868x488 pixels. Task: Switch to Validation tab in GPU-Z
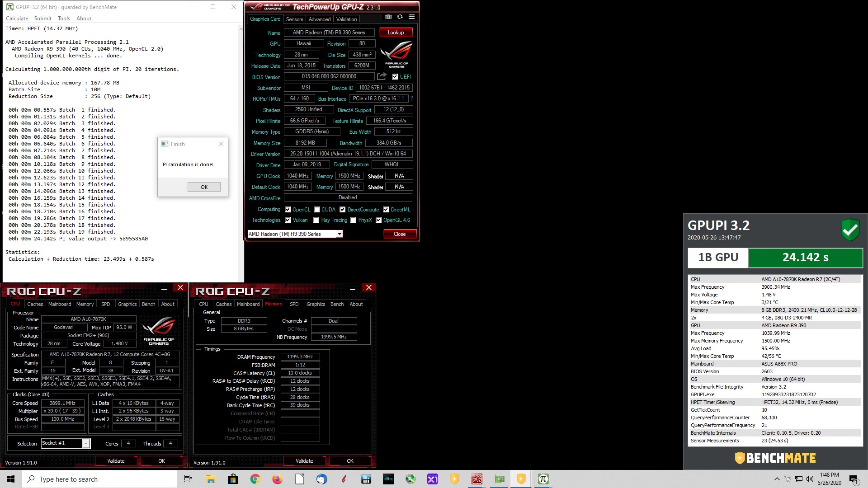[x=347, y=19]
